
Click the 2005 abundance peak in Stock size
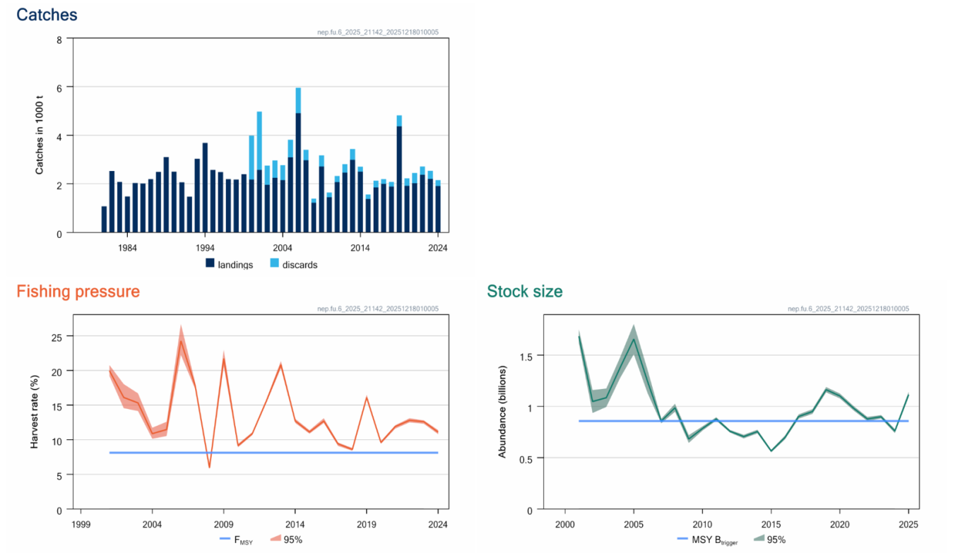[x=634, y=339]
